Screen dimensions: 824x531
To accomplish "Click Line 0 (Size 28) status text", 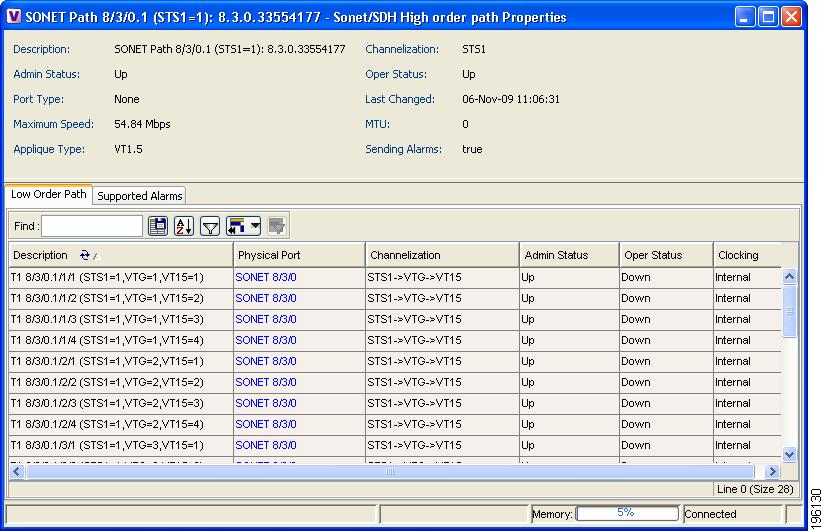I will click(x=755, y=489).
